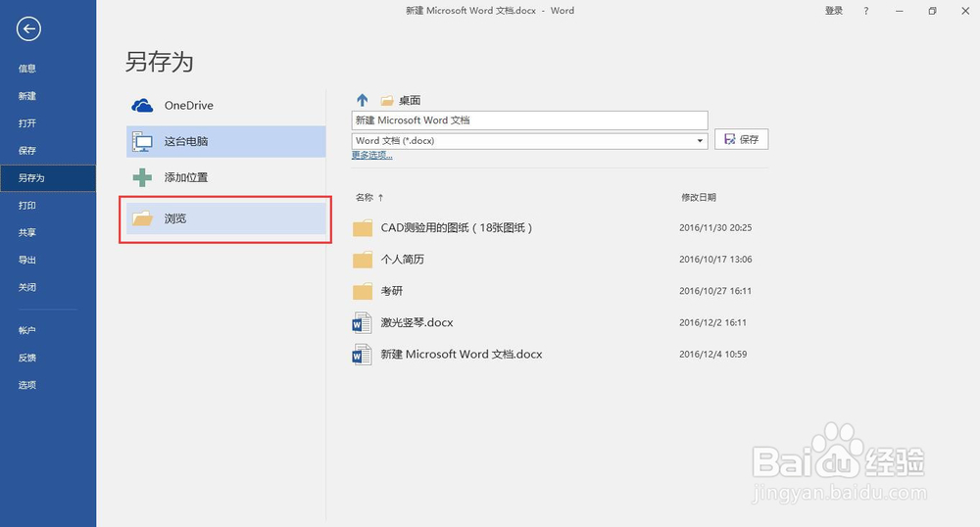The width and height of the screenshot is (980, 527).
Task: Minimize the Word window
Action: 900,11
